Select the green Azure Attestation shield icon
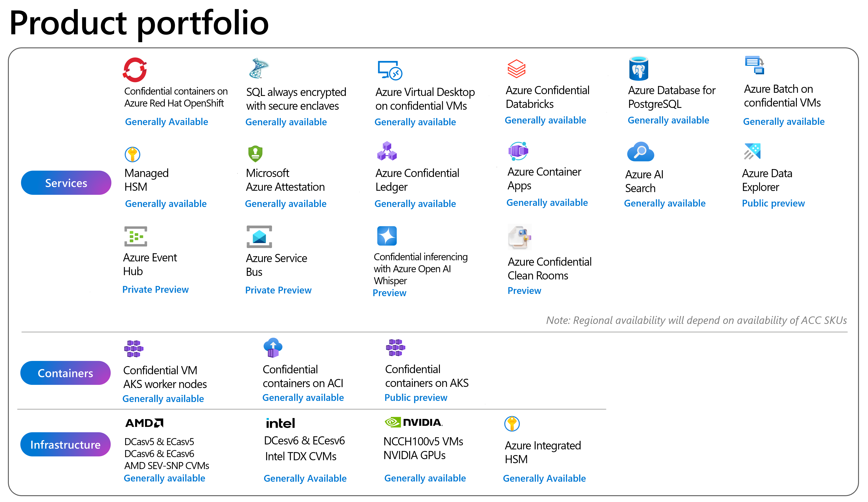This screenshot has width=868, height=502. tap(255, 153)
